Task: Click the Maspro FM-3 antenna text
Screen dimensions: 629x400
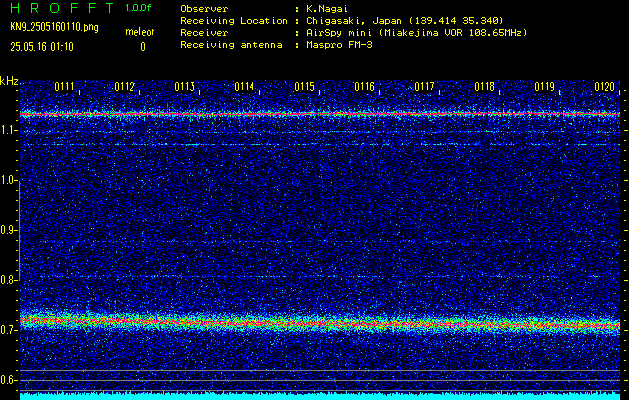Action: (x=339, y=45)
